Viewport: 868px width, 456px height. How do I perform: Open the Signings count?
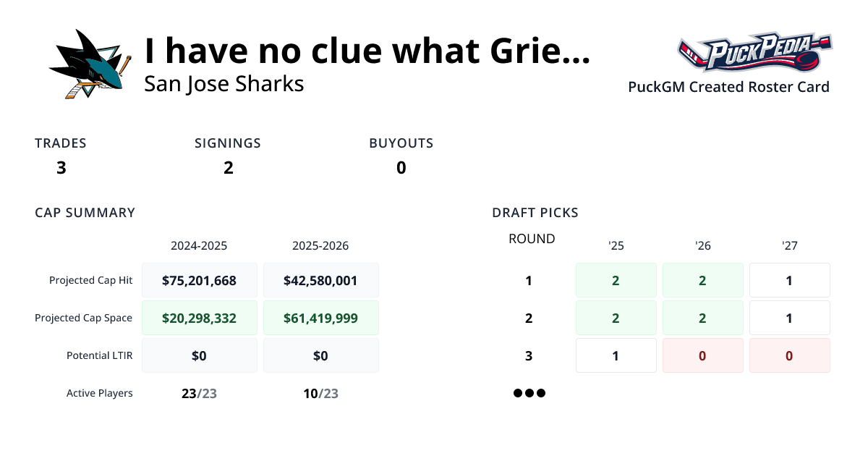[x=228, y=168]
